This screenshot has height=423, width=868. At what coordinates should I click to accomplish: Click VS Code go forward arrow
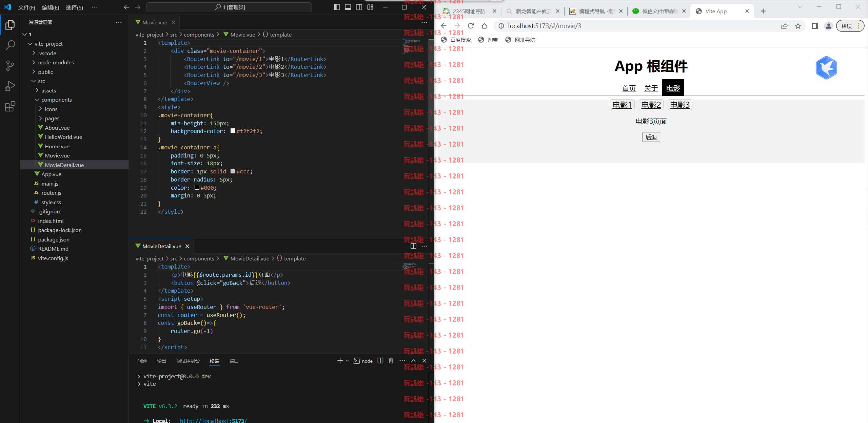click(x=138, y=7)
